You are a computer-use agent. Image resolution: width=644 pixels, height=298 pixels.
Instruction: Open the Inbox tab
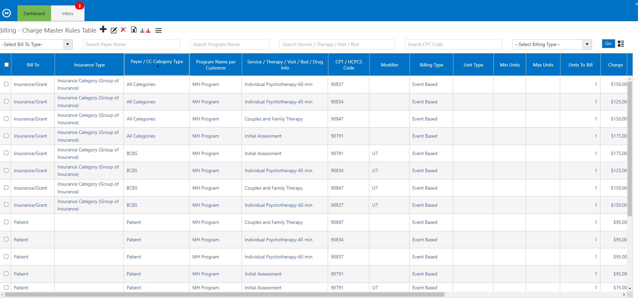click(68, 13)
